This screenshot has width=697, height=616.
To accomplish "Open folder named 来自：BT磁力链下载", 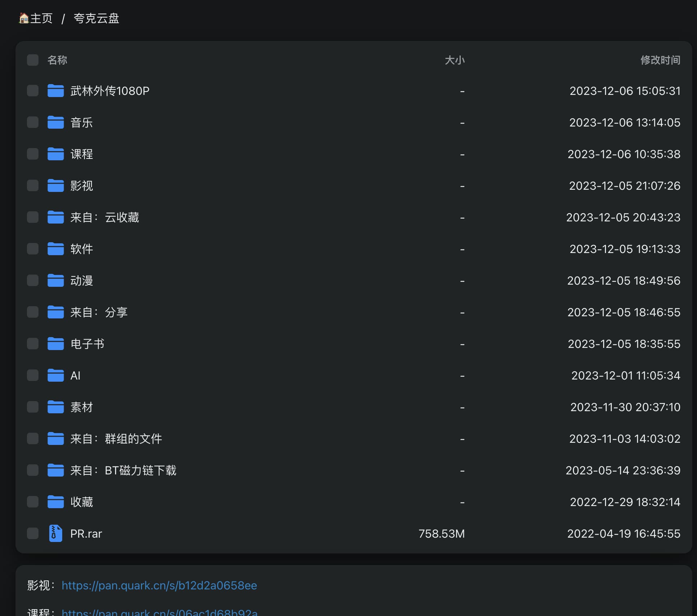I will 123,470.
